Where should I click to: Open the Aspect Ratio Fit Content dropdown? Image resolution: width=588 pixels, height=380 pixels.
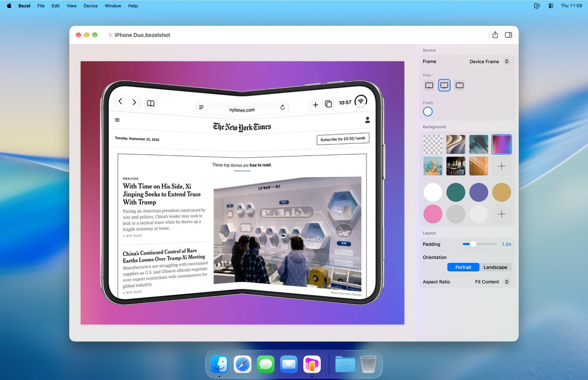coord(492,282)
